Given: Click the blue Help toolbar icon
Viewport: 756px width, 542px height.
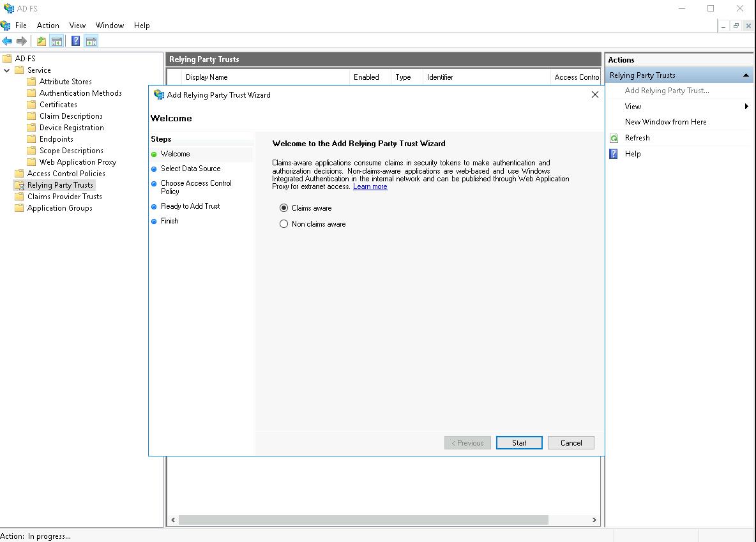Looking at the screenshot, I should coord(75,41).
